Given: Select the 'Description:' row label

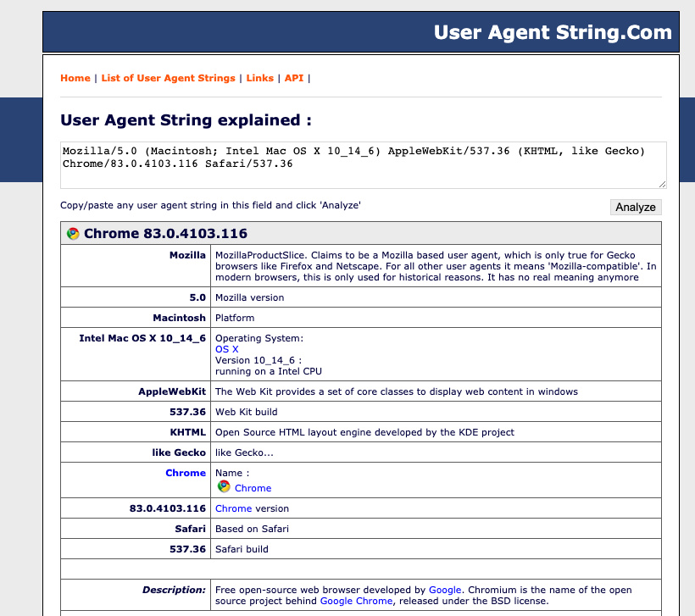Looking at the screenshot, I should coord(175,590).
